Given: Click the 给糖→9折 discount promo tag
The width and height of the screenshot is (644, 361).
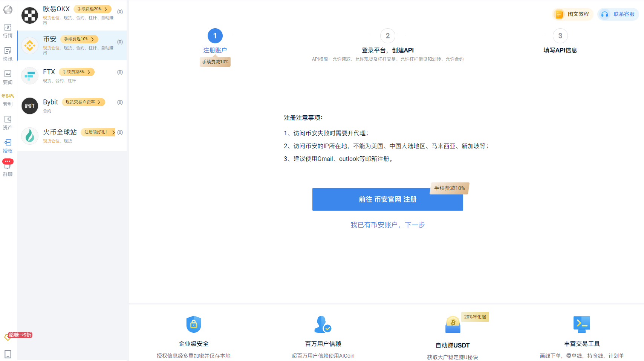Looking at the screenshot, I should [20, 335].
